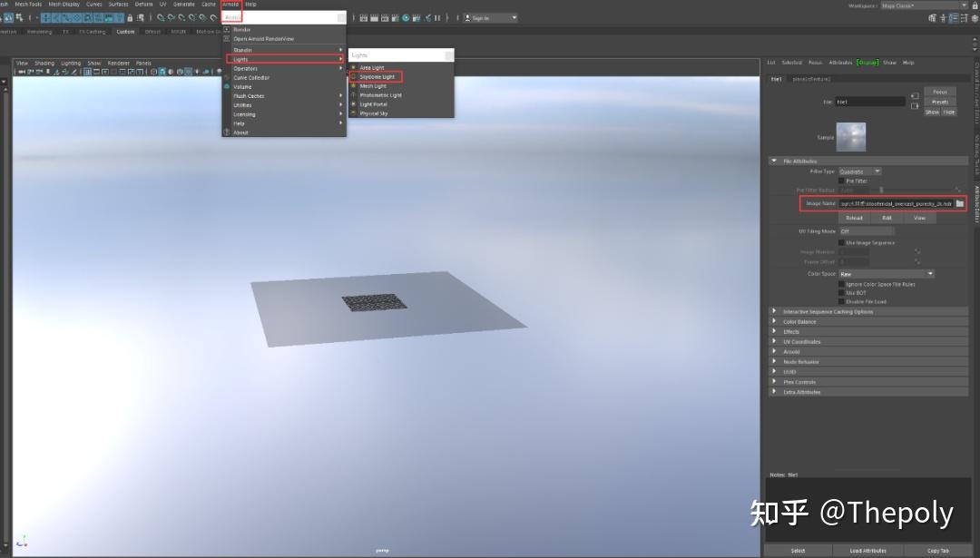
Task: Switch to place2dTexture2 node tab
Action: tap(811, 79)
